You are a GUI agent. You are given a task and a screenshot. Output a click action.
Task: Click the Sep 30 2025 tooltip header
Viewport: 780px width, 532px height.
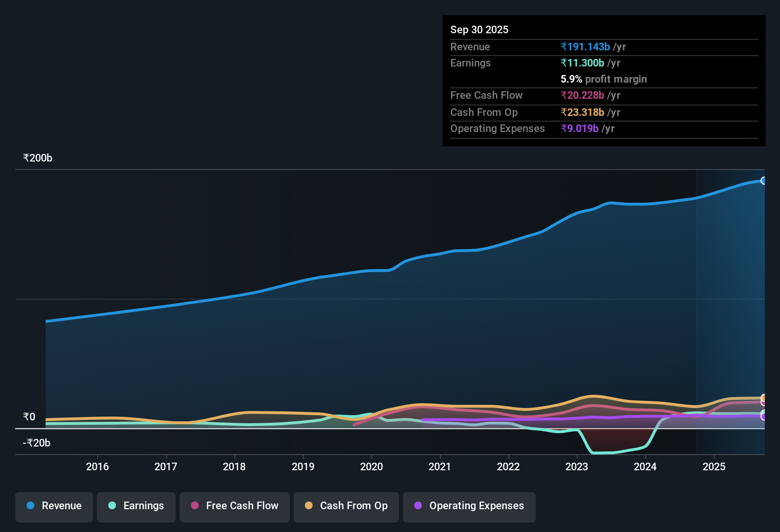(479, 29)
